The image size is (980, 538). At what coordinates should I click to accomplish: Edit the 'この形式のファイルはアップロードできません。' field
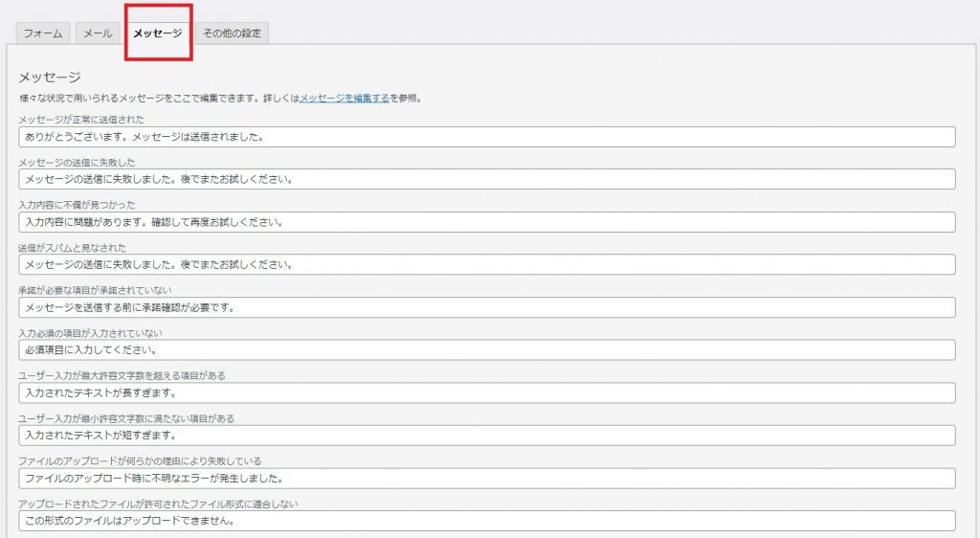pyautogui.click(x=487, y=521)
